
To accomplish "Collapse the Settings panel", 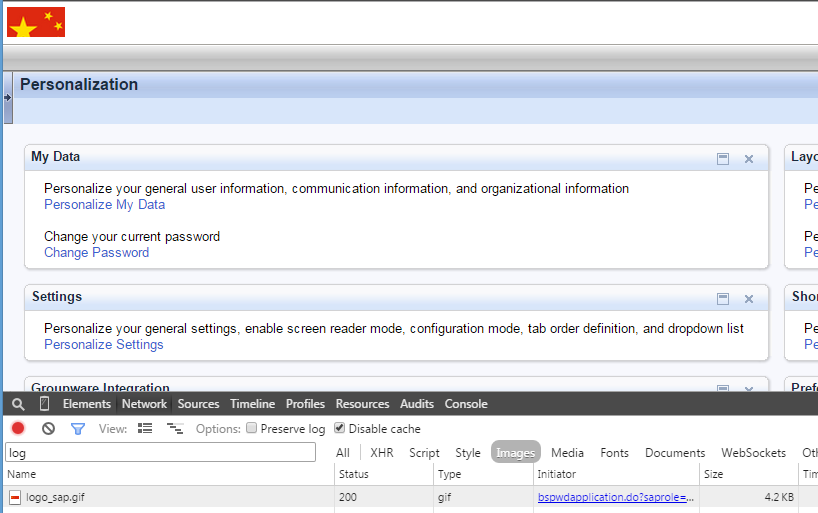I will [723, 299].
